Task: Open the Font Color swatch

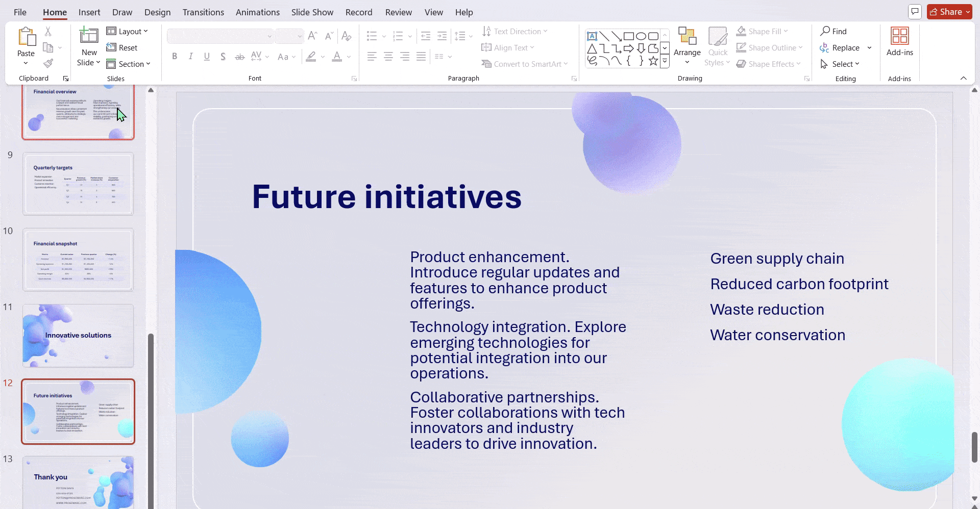Action: tap(337, 57)
